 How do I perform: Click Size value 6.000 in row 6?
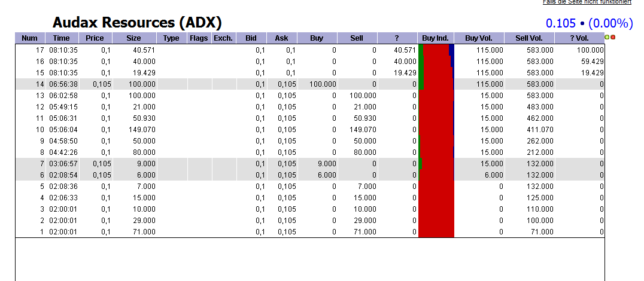(x=146, y=175)
